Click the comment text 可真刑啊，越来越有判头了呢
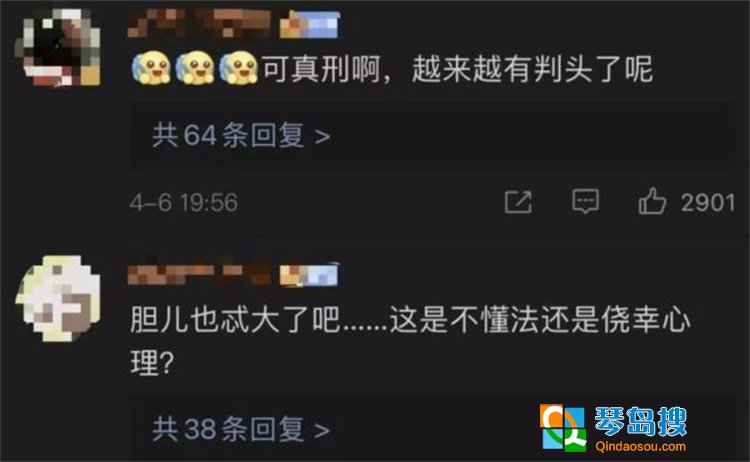 457,69
